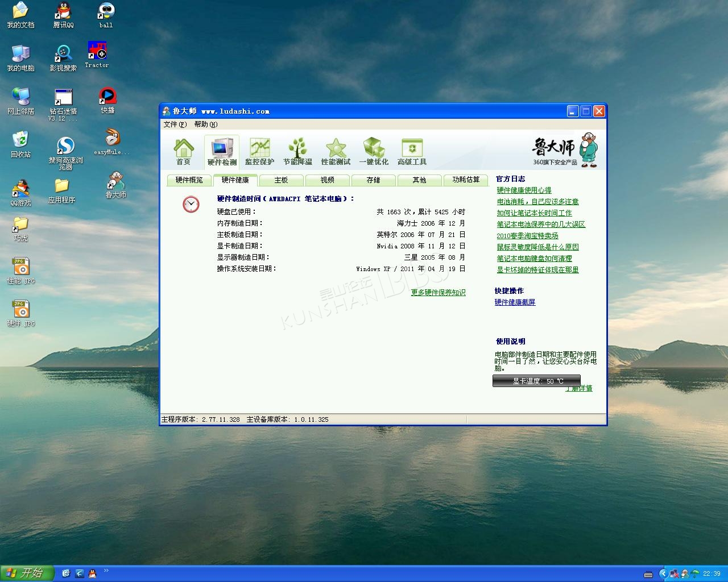Select 鲁大师 desktop shortcut
The height and width of the screenshot is (582, 728).
pos(116,185)
